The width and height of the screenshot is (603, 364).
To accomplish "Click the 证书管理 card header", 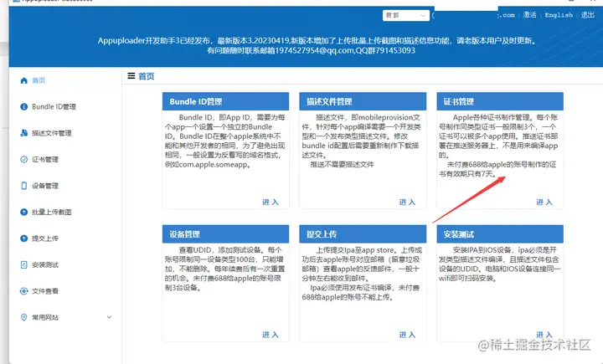I will click(x=500, y=101).
